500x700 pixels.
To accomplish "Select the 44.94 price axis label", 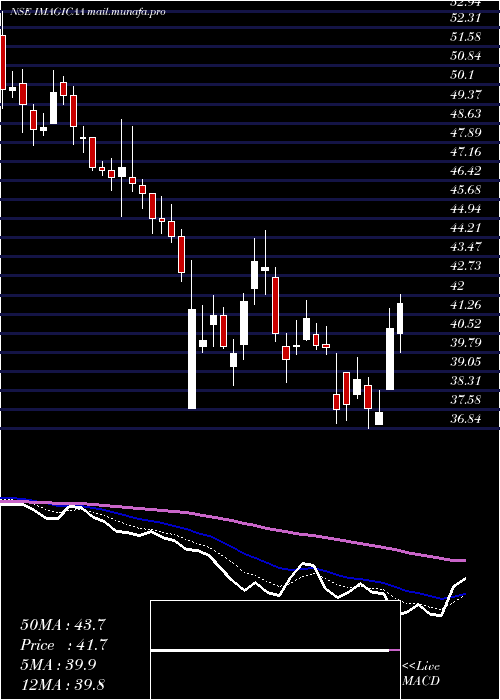I will pos(465,208).
